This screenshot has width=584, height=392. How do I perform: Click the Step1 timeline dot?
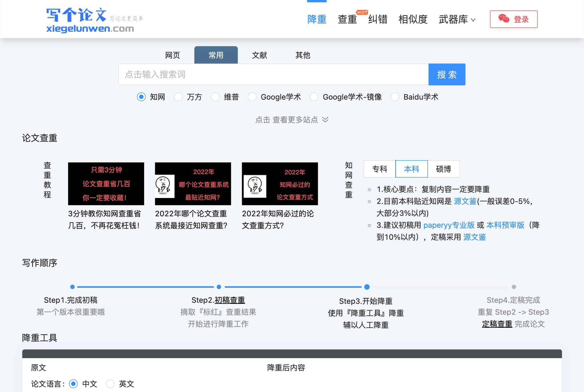point(72,287)
